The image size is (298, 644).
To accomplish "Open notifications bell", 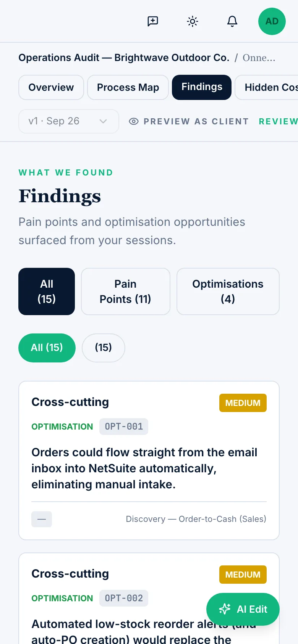I will point(232,21).
